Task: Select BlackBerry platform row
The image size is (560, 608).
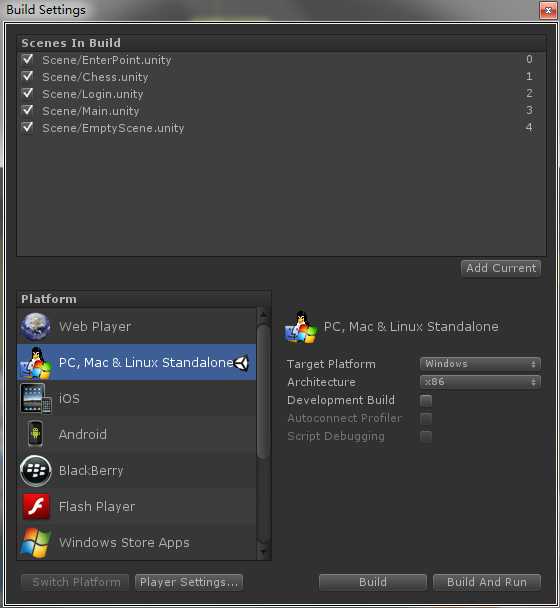Action: point(137,470)
